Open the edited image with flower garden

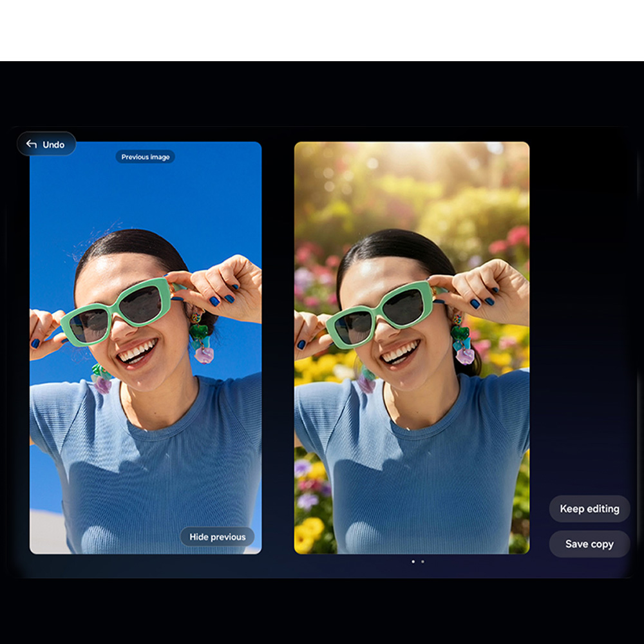[412, 348]
